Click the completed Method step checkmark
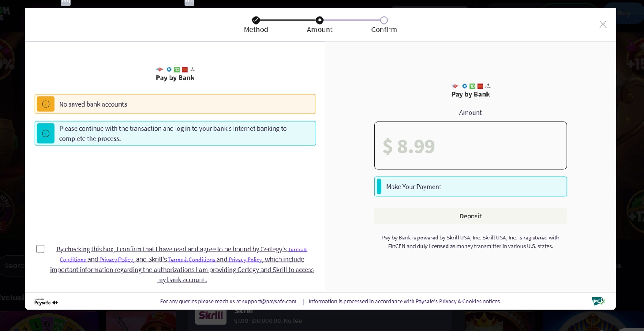This screenshot has width=644, height=331. coord(256,20)
